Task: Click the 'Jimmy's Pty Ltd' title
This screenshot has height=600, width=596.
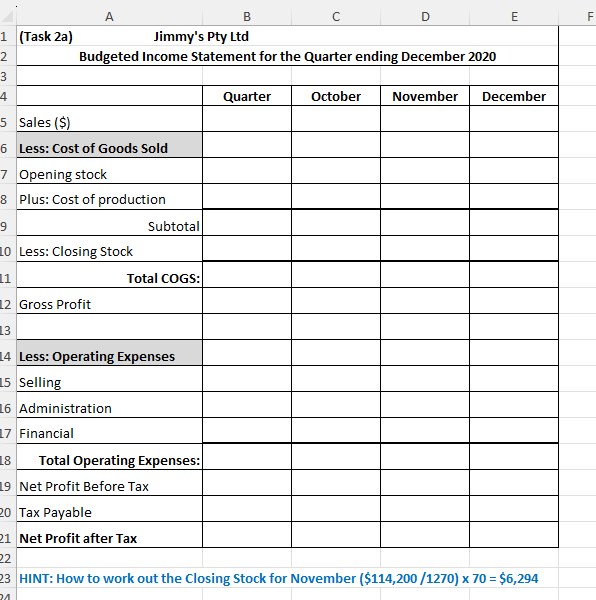Action: (201, 37)
